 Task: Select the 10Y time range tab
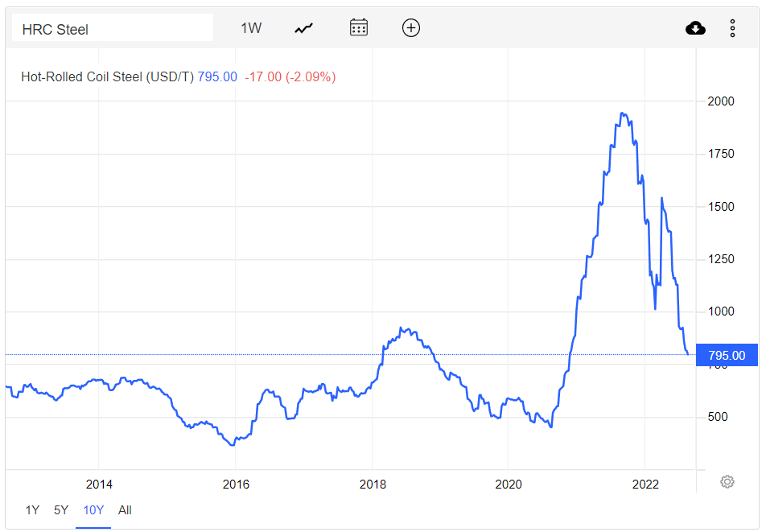point(93,510)
